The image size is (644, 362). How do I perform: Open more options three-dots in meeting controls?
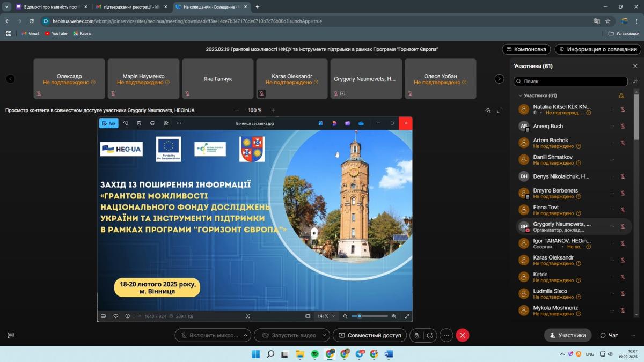[447, 335]
